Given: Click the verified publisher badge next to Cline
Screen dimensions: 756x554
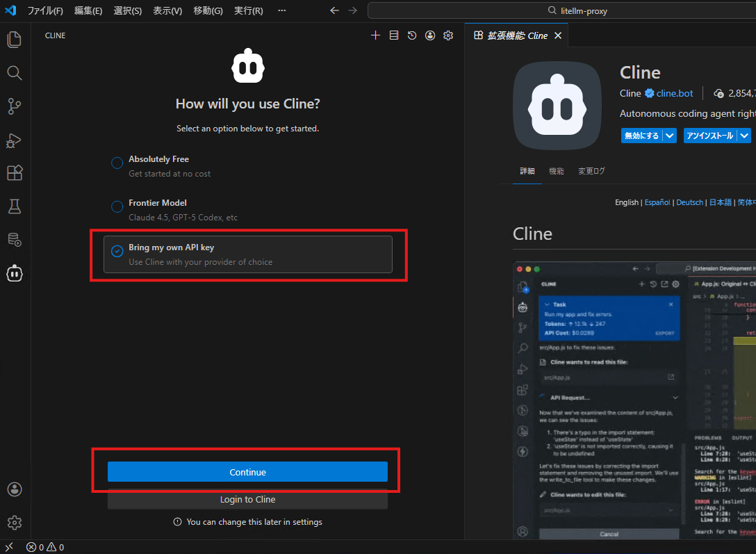Looking at the screenshot, I should tap(650, 93).
